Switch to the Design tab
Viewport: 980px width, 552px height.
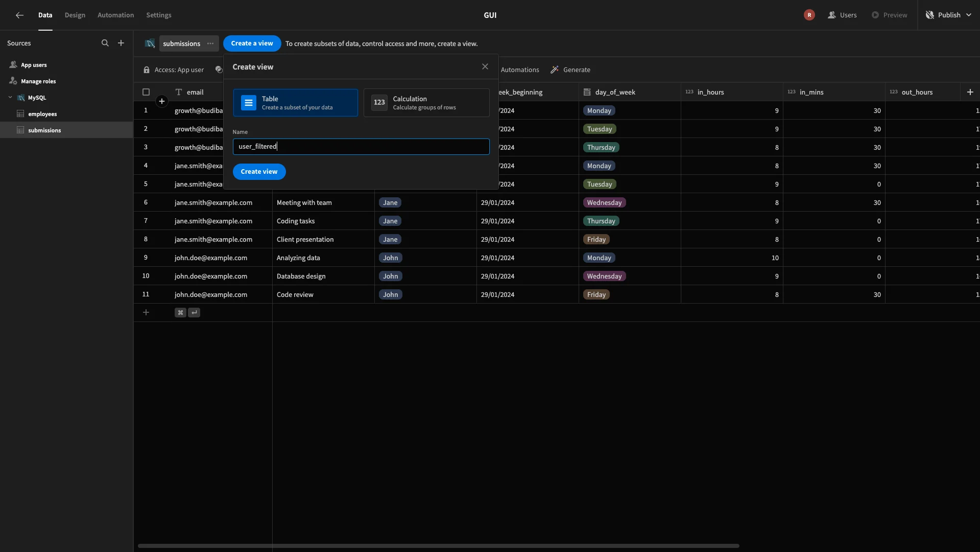[75, 15]
